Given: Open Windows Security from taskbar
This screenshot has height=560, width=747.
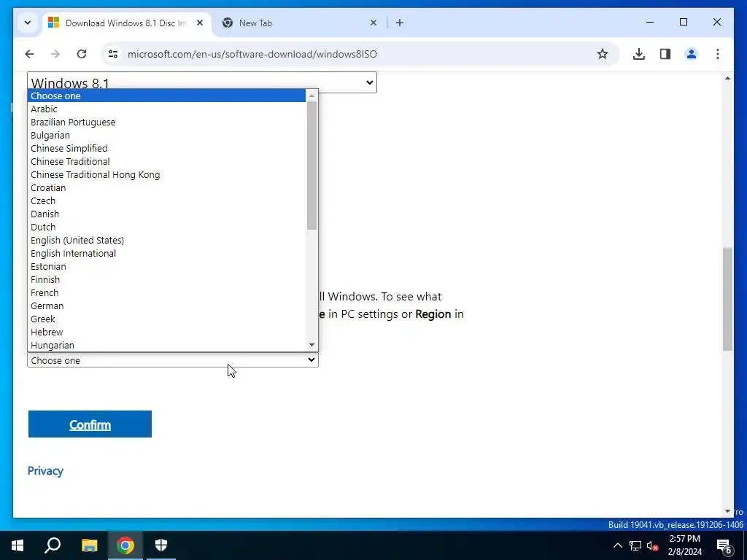Looking at the screenshot, I should click(x=161, y=545).
